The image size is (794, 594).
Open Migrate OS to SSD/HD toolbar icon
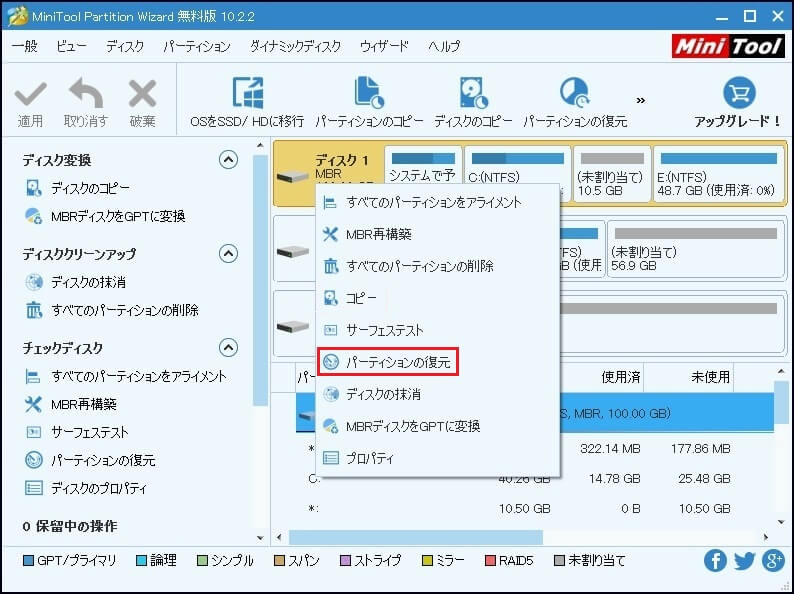click(x=248, y=93)
